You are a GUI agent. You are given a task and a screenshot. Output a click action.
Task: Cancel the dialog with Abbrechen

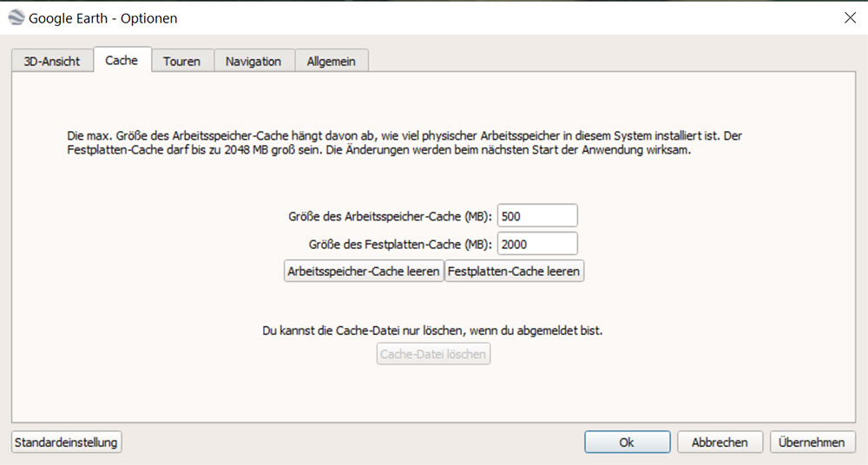(720, 442)
